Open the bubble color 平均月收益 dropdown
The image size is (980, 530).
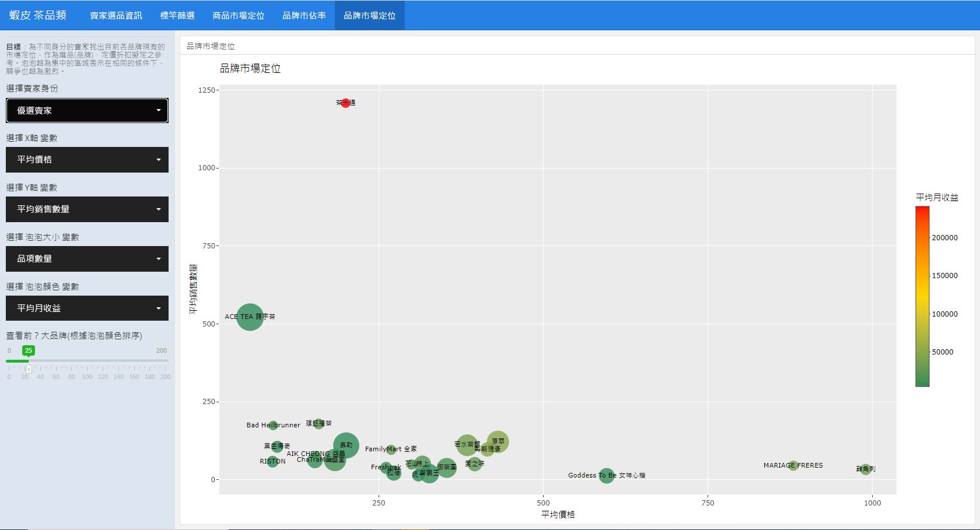[x=87, y=308]
